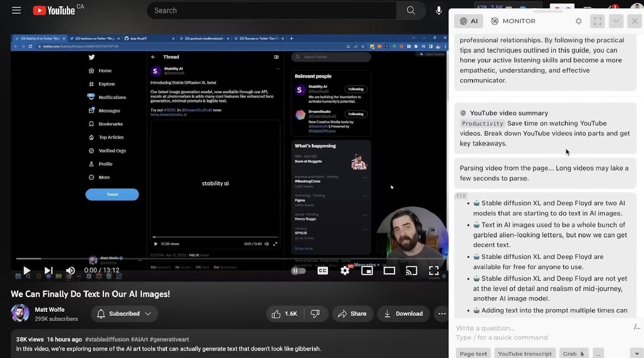Click the video title text
This screenshot has height=358, width=644.
tap(90, 294)
